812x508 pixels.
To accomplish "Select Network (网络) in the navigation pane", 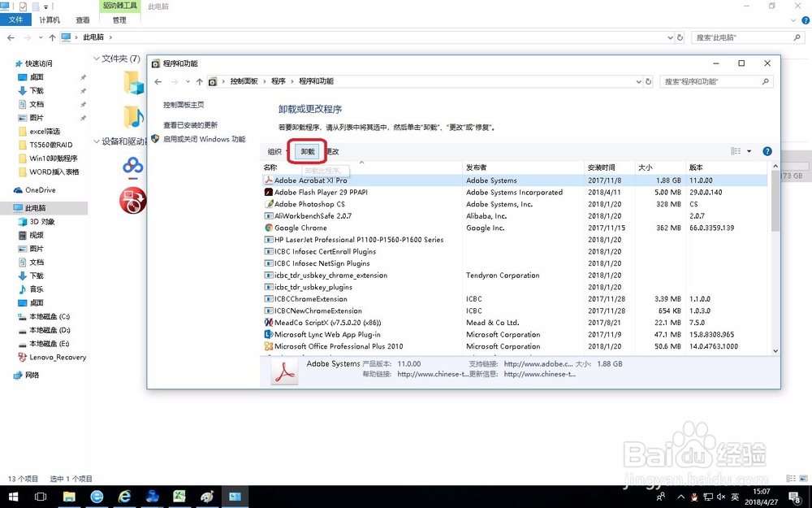I will (32, 375).
